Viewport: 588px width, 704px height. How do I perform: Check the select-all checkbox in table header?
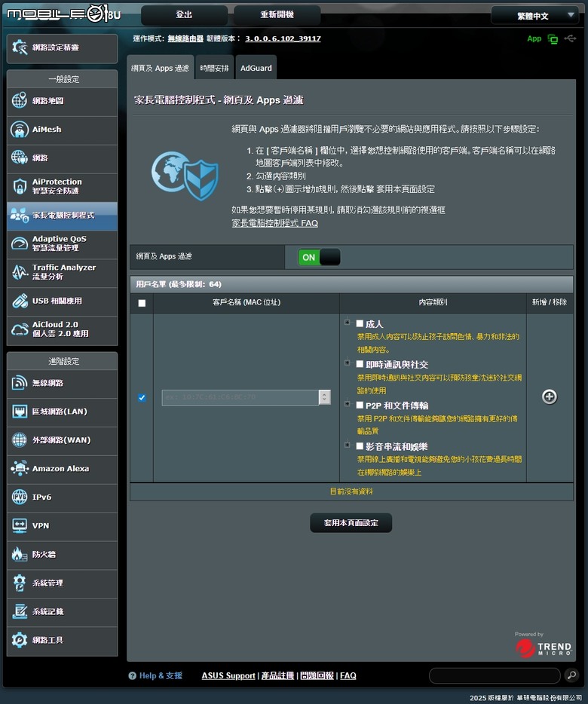(x=142, y=303)
